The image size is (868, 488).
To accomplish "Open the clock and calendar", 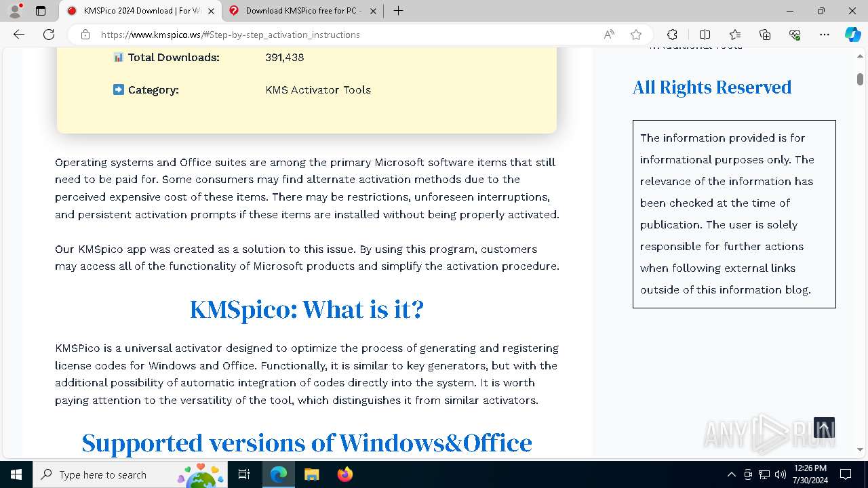I will point(810,474).
